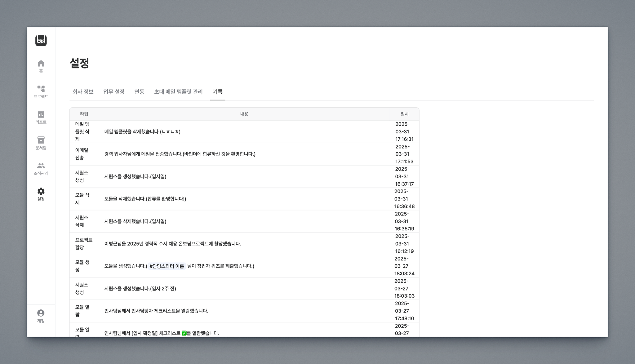Open the 초대 메일 템플릿 관리 tab

click(178, 92)
